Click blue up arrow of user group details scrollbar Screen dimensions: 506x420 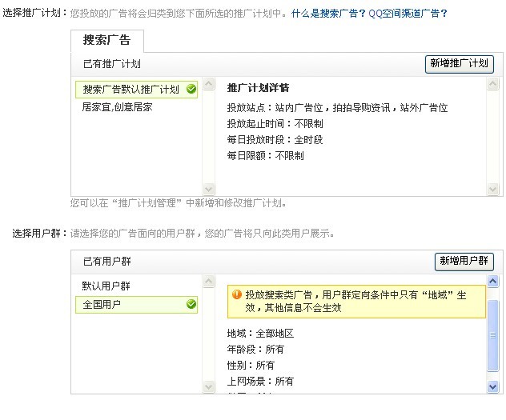coord(492,282)
